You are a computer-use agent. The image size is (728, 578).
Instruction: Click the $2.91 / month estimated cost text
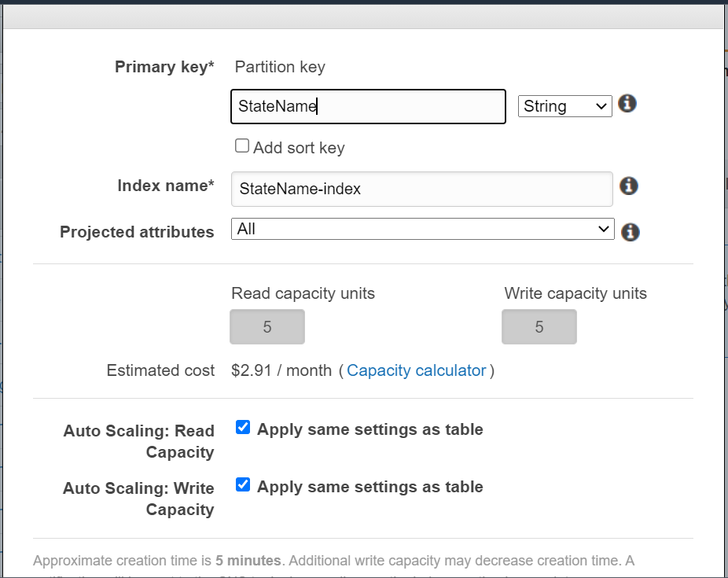pos(281,370)
